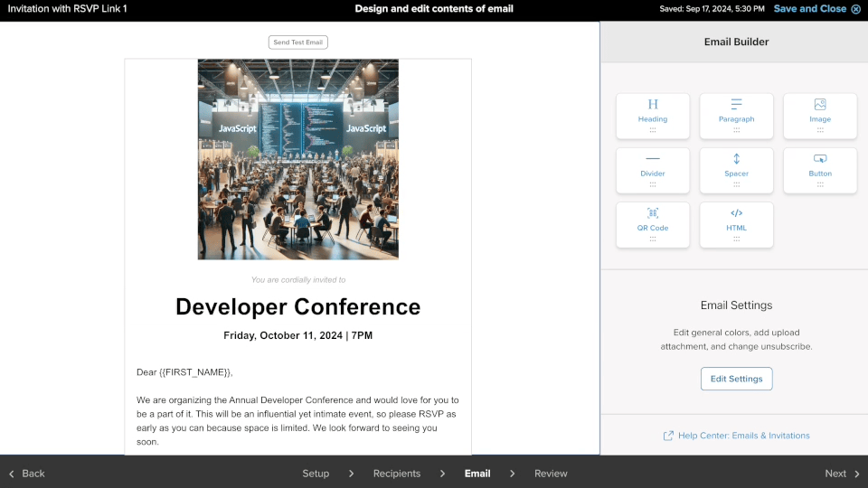This screenshot has width=868, height=488.
Task: Insert a Divider block
Action: tap(653, 171)
